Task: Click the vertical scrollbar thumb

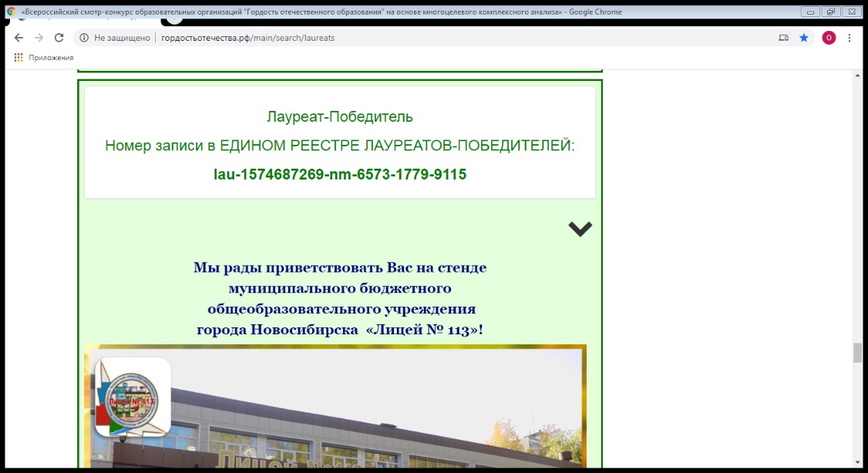Action: tap(856, 352)
